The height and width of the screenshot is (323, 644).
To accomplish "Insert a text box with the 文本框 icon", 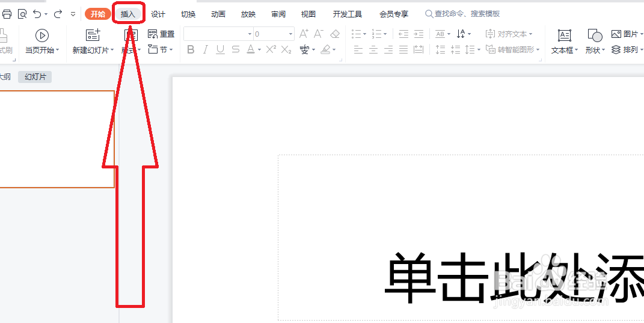I will [x=564, y=35].
